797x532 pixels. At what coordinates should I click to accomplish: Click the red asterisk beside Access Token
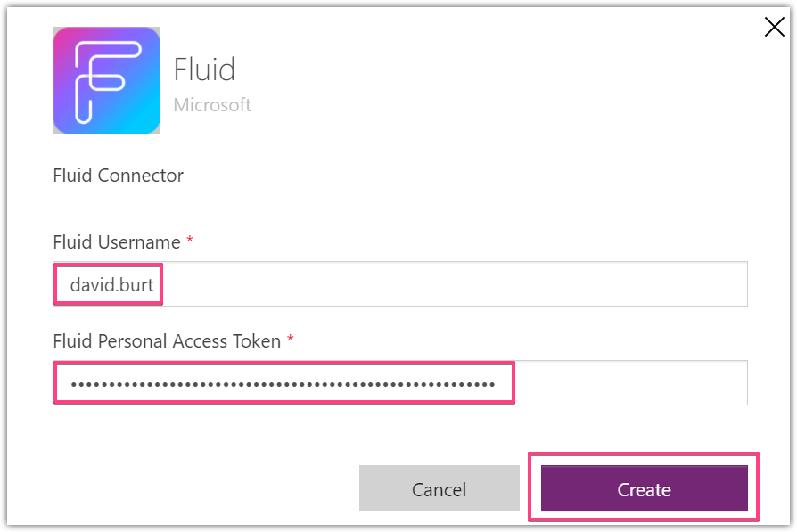click(x=291, y=338)
